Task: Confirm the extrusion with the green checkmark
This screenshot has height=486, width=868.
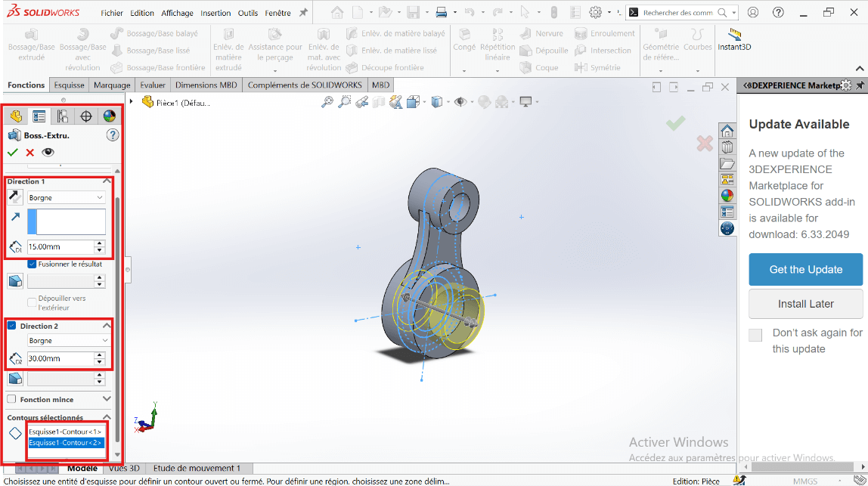Action: tap(13, 152)
